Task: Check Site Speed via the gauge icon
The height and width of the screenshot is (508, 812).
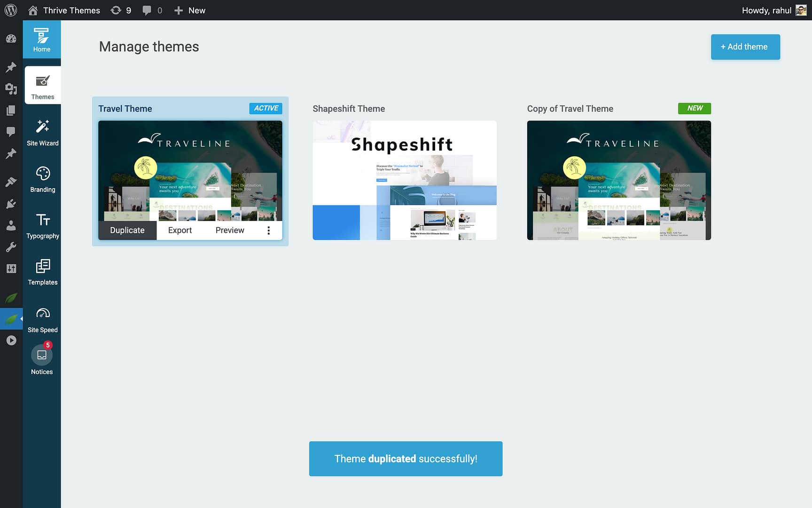Action: (42, 318)
